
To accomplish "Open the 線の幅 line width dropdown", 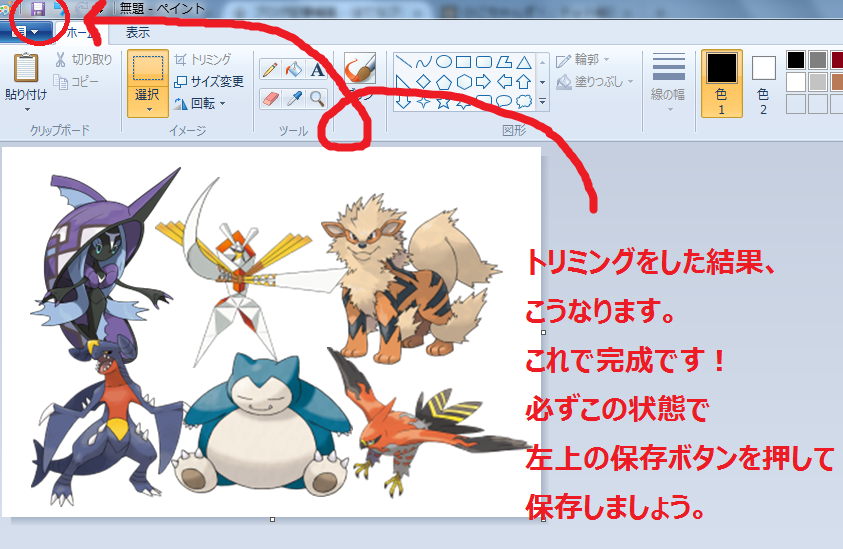I will coord(668,83).
